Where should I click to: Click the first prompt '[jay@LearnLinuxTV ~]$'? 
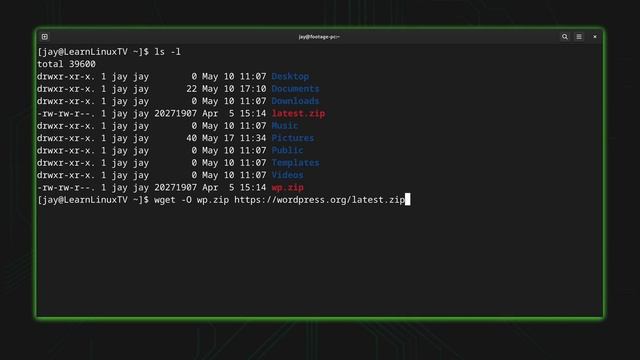(93, 52)
